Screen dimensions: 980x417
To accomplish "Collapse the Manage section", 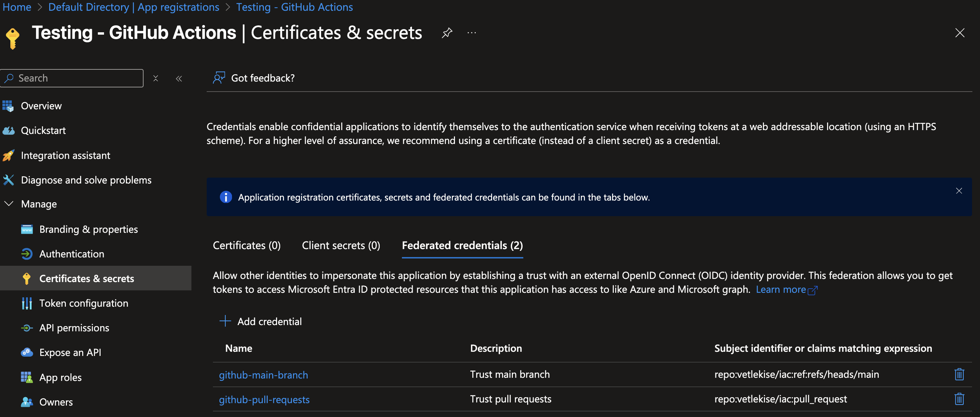I will [x=9, y=204].
